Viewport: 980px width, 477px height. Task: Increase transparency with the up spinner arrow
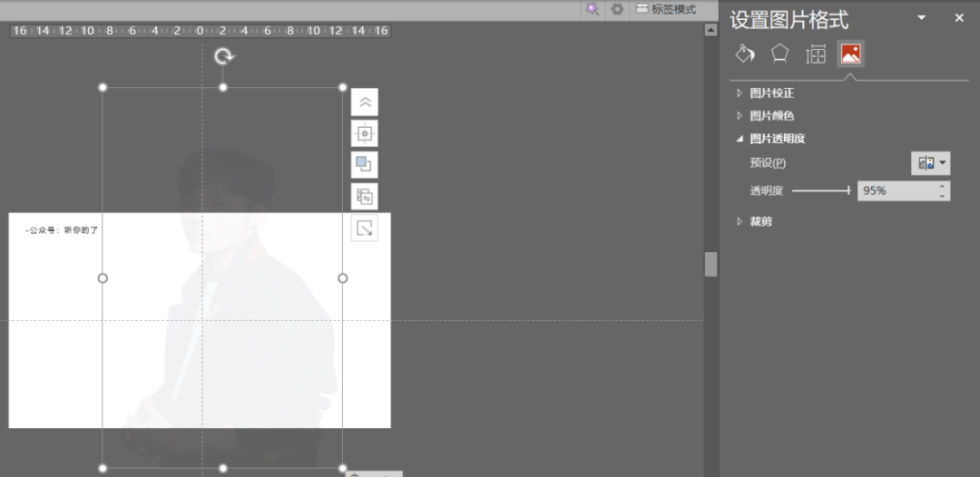point(942,186)
